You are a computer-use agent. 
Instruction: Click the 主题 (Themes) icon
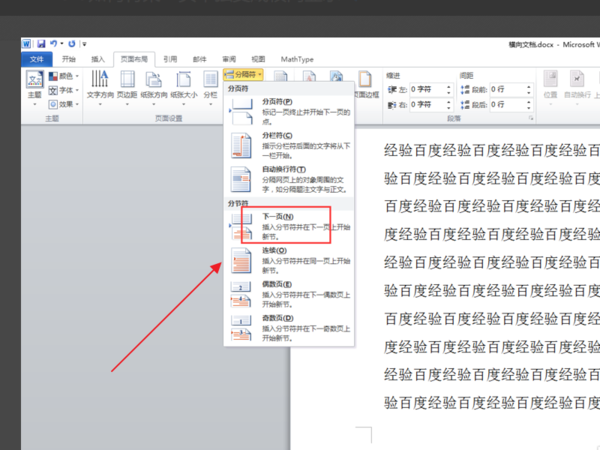tap(34, 80)
